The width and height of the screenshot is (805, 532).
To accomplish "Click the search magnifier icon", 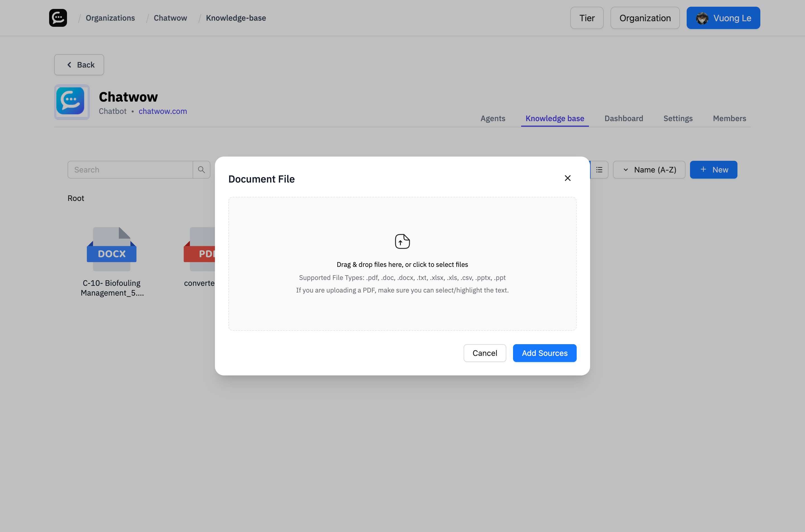I will tap(202, 169).
